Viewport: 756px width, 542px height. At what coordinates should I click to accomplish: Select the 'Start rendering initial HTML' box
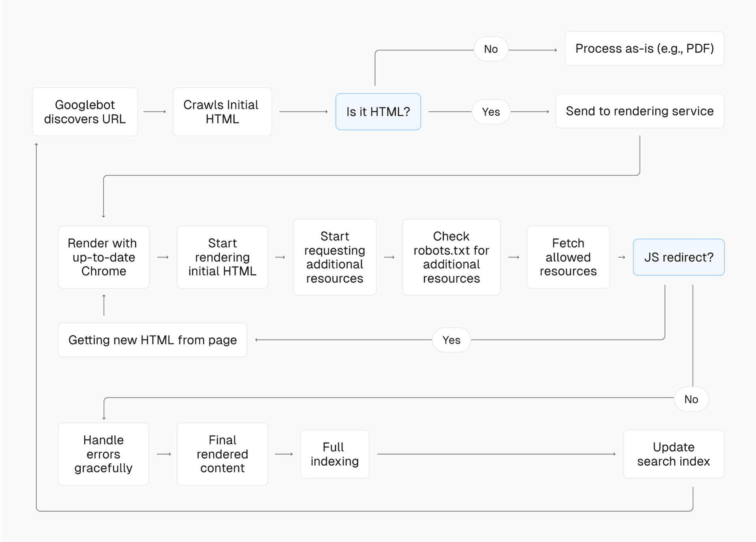coord(222,257)
